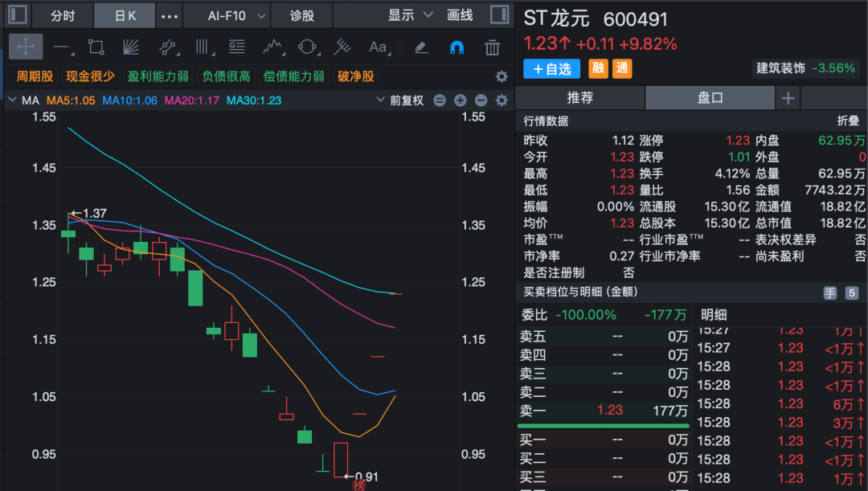The height and width of the screenshot is (491, 868).
Task: Select the rectangle drawing tool
Action: pos(96,47)
